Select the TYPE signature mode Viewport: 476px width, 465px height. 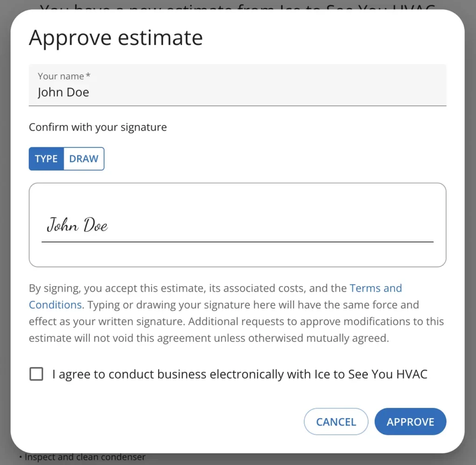[46, 159]
